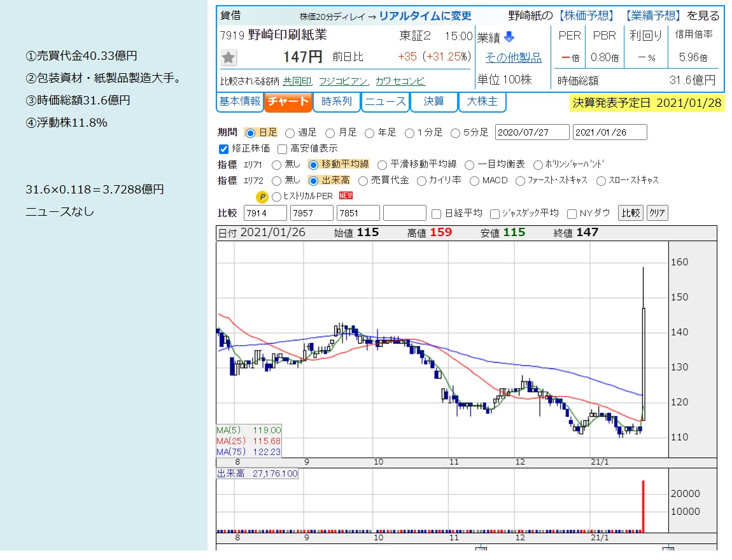Select the 5分足 period radio

click(x=455, y=133)
